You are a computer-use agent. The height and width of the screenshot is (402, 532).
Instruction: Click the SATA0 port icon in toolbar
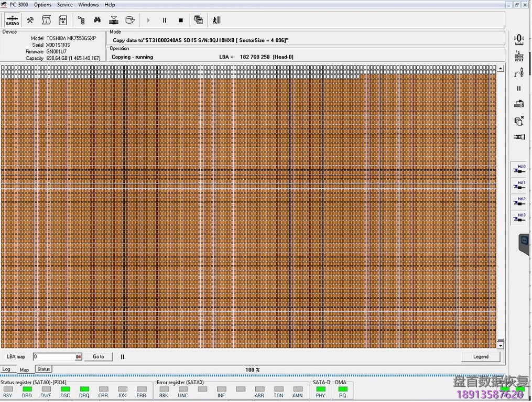[x=13, y=20]
